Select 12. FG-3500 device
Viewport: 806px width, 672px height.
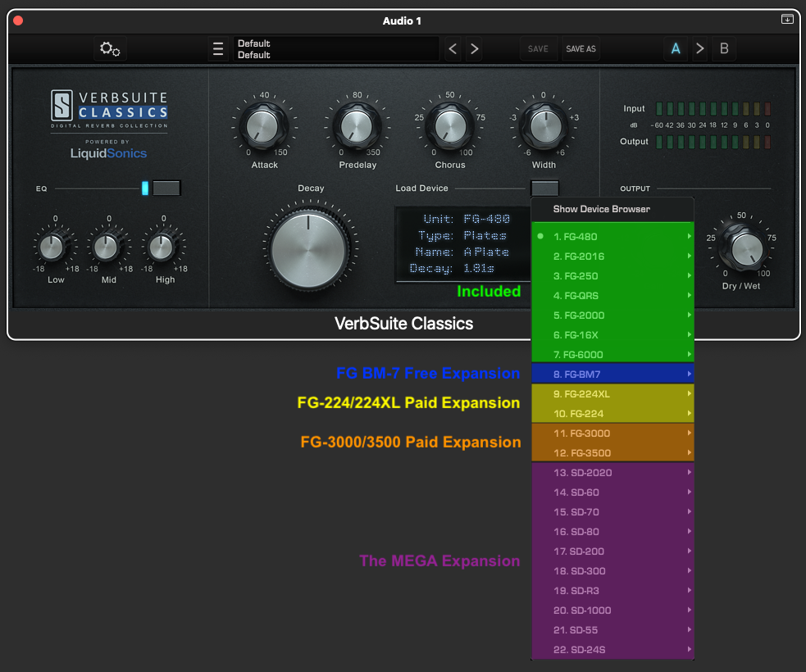[612, 452]
